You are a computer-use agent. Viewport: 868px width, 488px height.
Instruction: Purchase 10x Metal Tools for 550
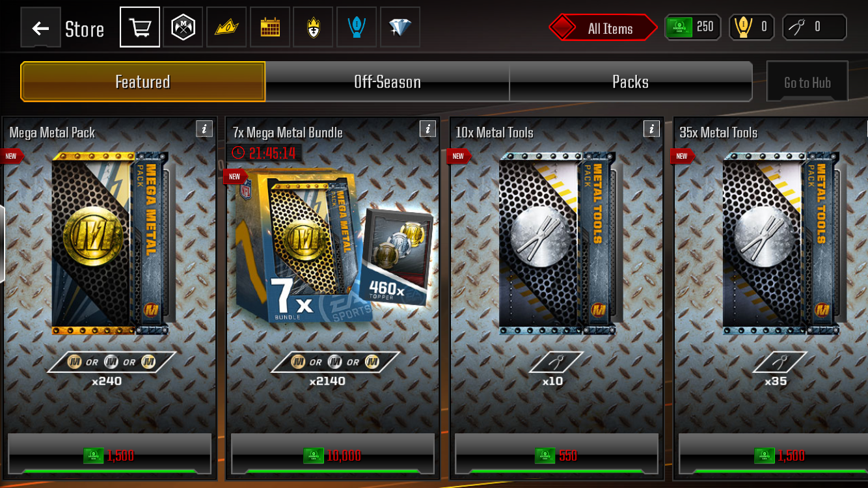[556, 454]
